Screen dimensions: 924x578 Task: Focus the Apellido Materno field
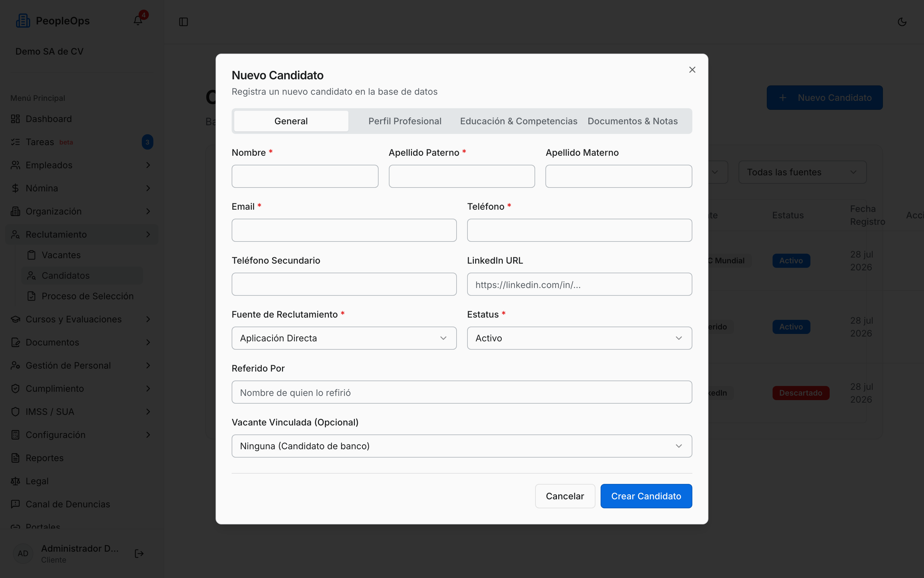619,176
